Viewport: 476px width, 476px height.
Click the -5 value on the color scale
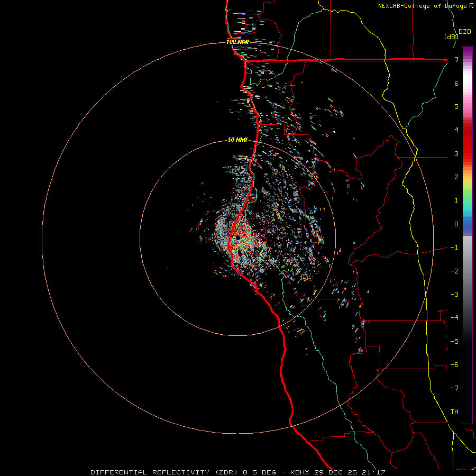point(454,342)
